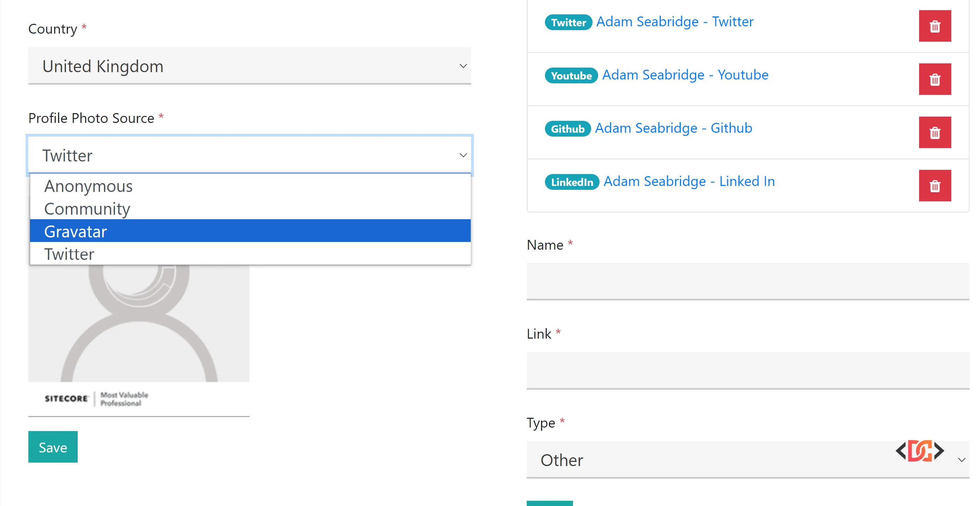Open the Adam Seabridge - Twitter link
Screen dimensions: 980x506
675,21
